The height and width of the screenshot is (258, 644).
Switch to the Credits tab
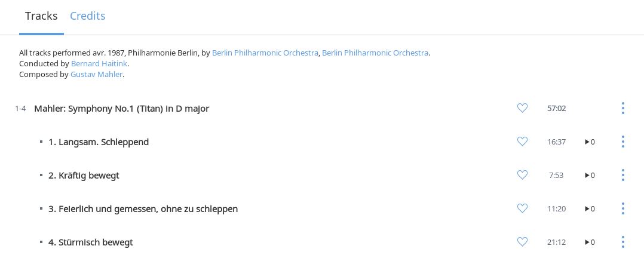click(87, 16)
